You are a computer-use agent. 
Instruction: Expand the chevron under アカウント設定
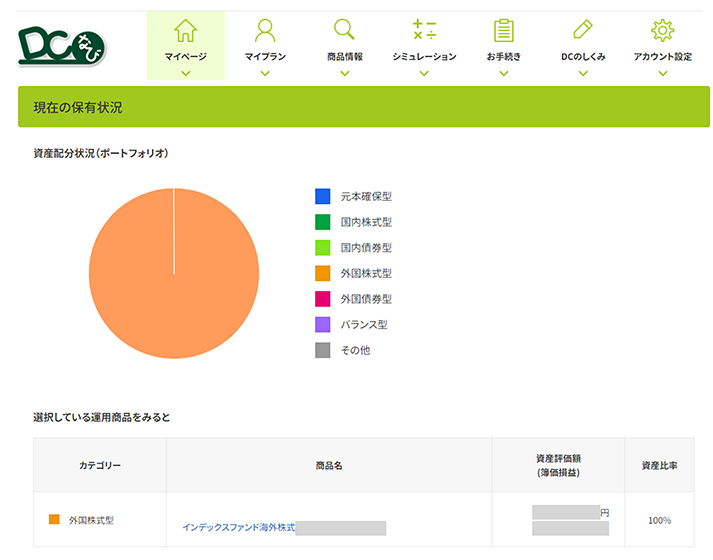click(x=663, y=73)
